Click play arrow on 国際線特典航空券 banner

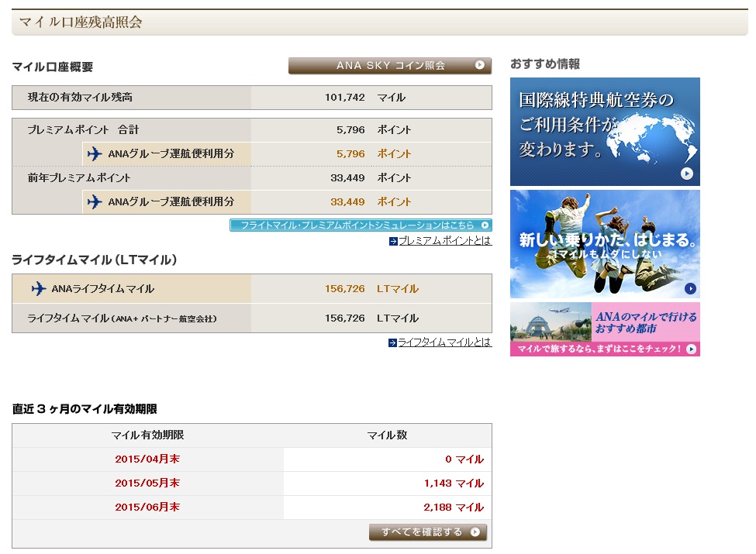686,174
